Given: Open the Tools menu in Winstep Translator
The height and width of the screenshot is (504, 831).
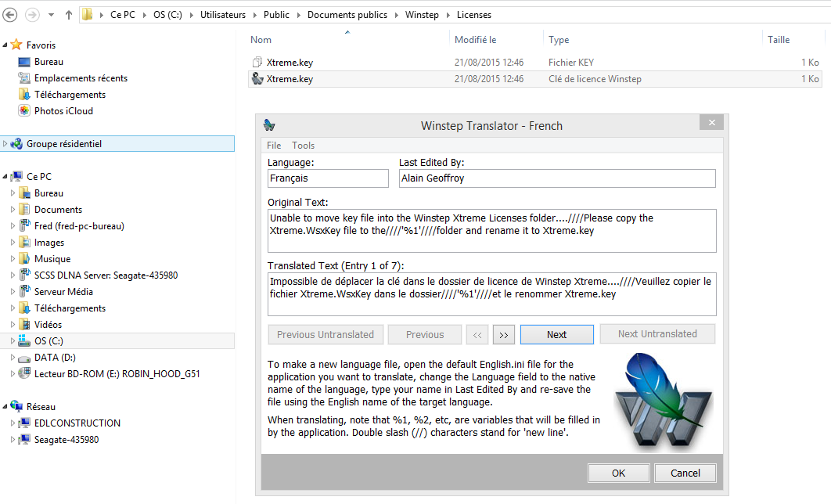Looking at the screenshot, I should tap(303, 146).
